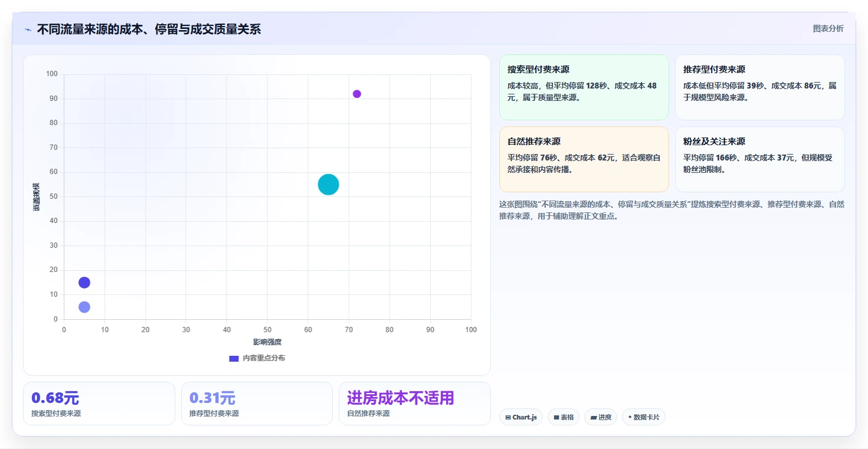Click the 自然推荐来源 heading in the orange card
The width and height of the screenshot is (868, 449).
[534, 142]
